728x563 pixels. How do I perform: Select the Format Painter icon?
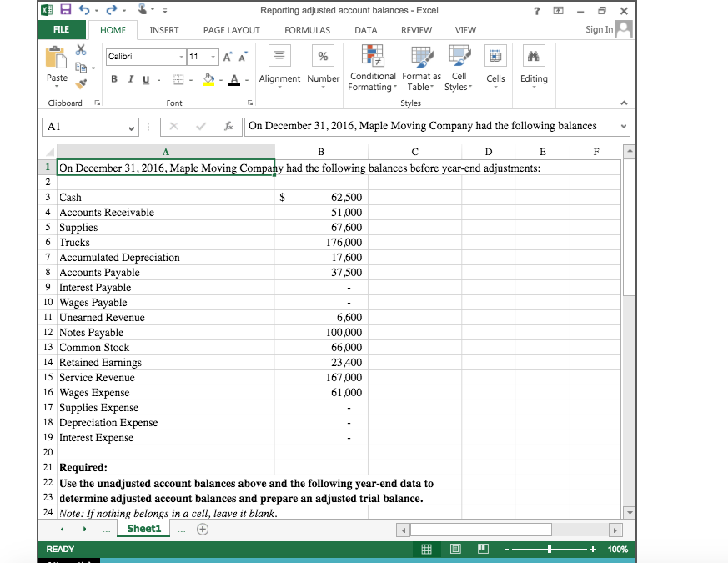coord(81,83)
